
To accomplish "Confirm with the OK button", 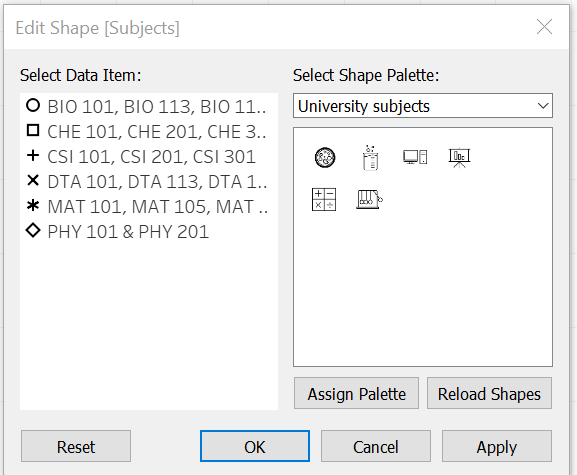I will tap(255, 446).
